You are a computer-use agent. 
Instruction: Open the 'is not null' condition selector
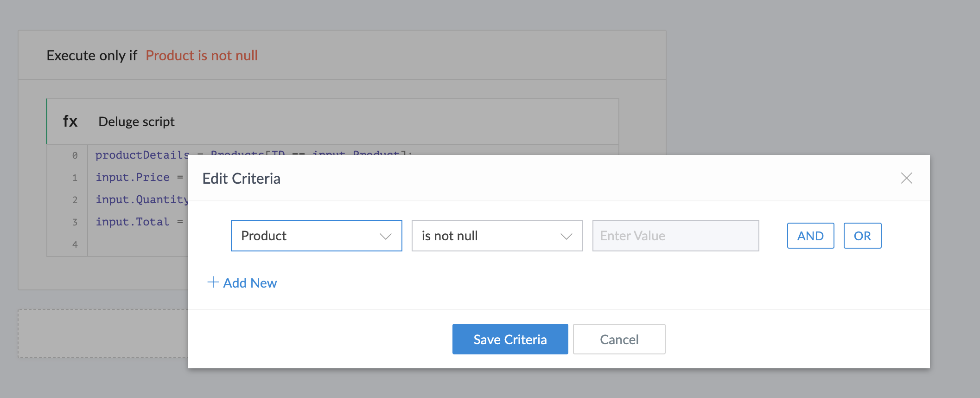pos(497,236)
